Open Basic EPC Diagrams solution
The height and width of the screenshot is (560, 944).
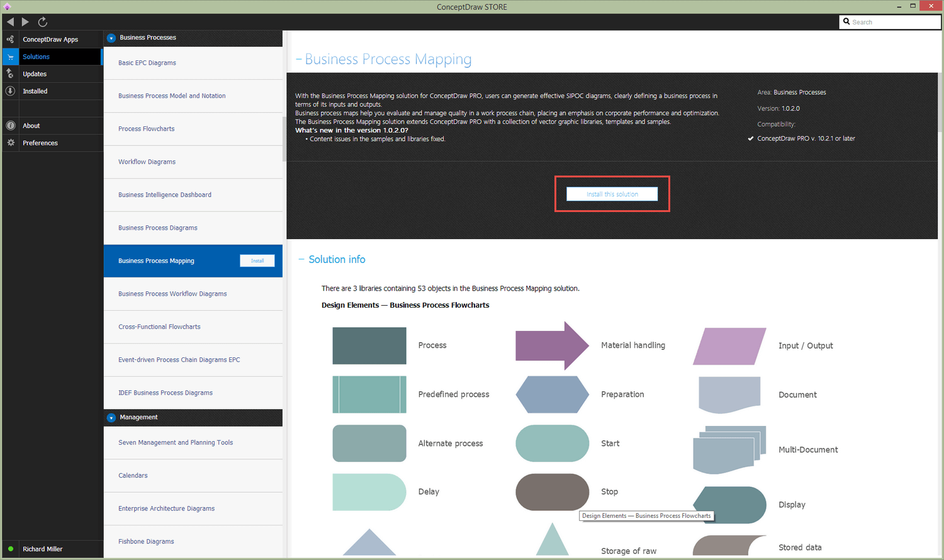pos(193,63)
